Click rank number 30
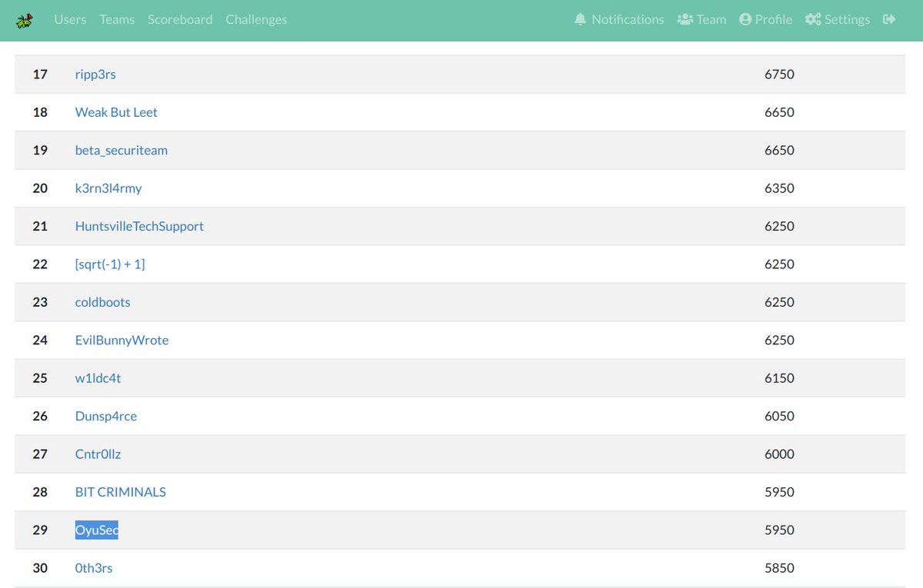Viewport: 923px width, 588px height. [x=40, y=568]
